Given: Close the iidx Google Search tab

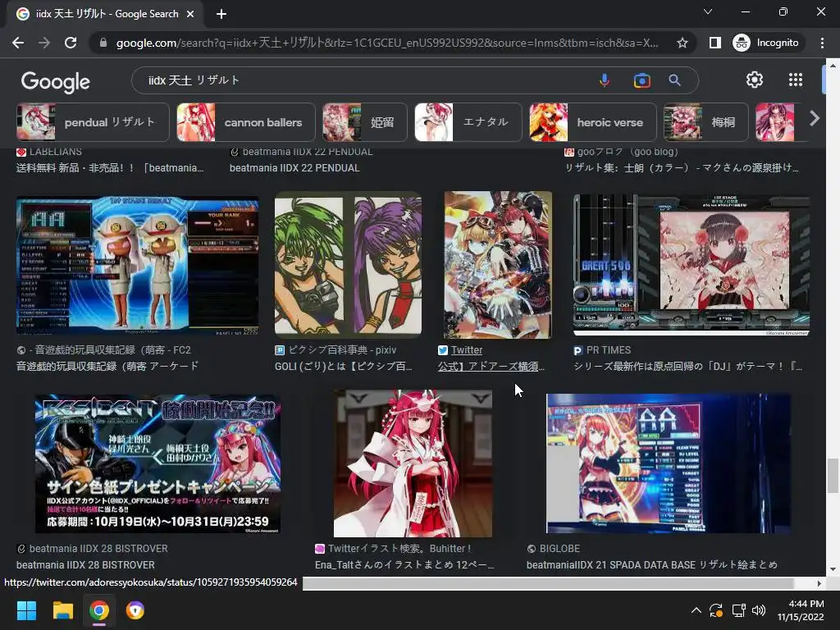Looking at the screenshot, I should pyautogui.click(x=190, y=14).
